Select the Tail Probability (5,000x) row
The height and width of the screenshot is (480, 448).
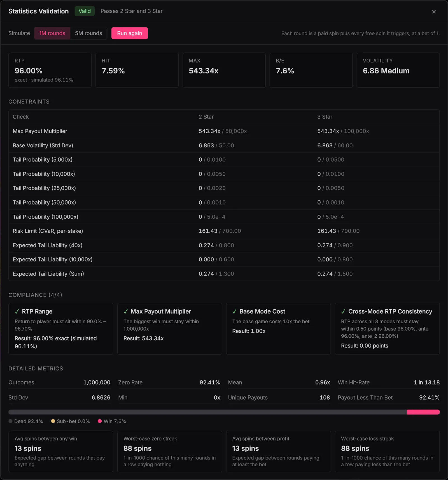click(x=224, y=160)
